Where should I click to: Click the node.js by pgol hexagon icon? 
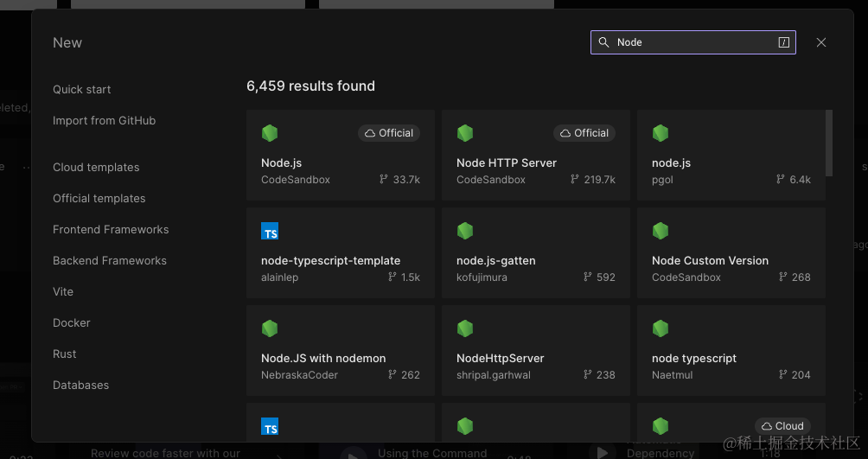(661, 133)
